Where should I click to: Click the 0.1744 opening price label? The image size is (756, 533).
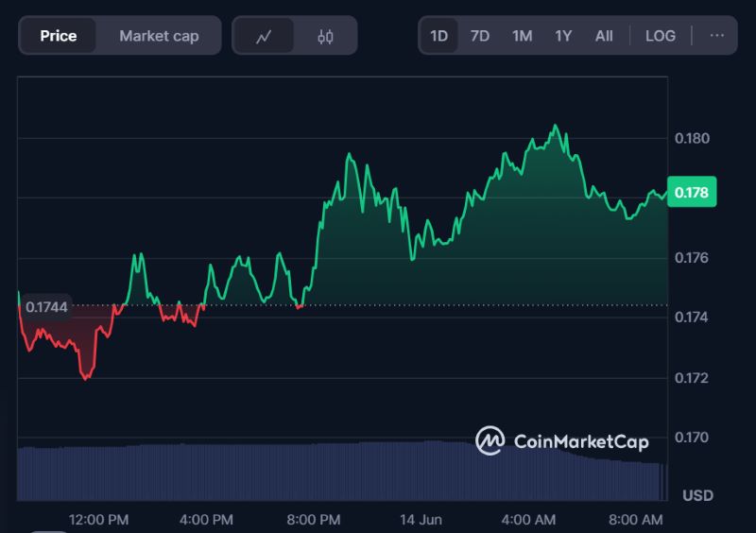pyautogui.click(x=45, y=306)
